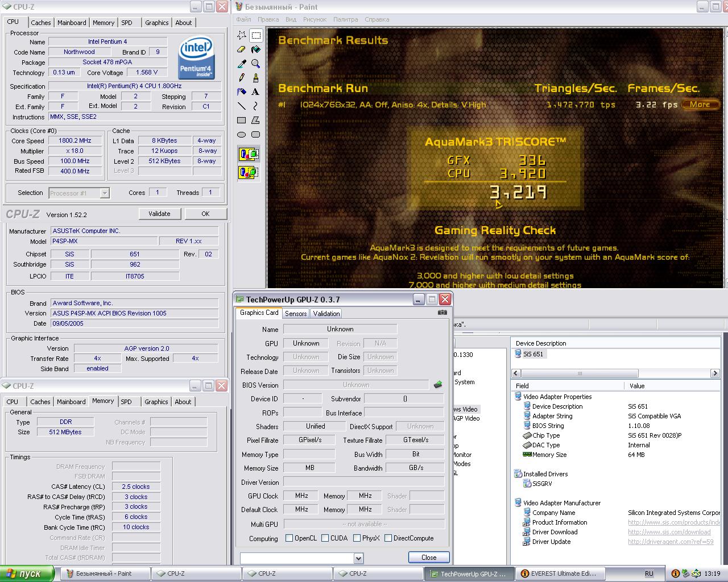Open the Caches tab in top CPU-Z
Screen dimensions: 728x582
[41, 23]
